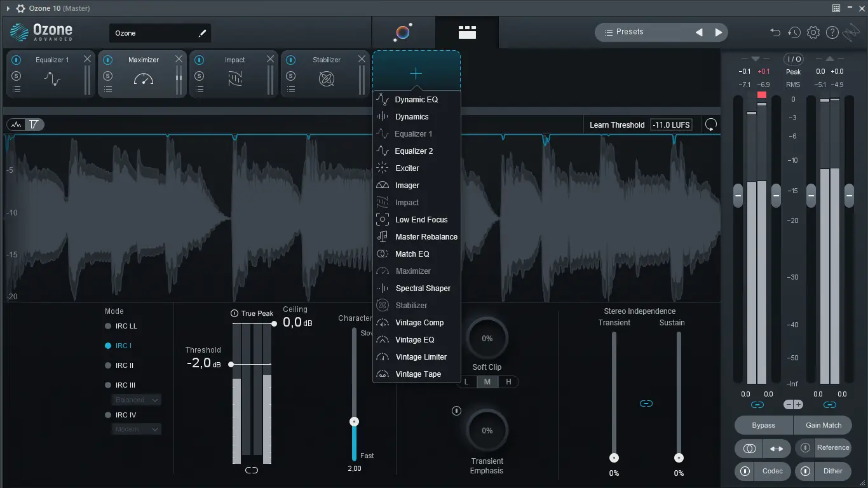
Task: Click the pencil icon to rename the preset
Action: point(202,32)
